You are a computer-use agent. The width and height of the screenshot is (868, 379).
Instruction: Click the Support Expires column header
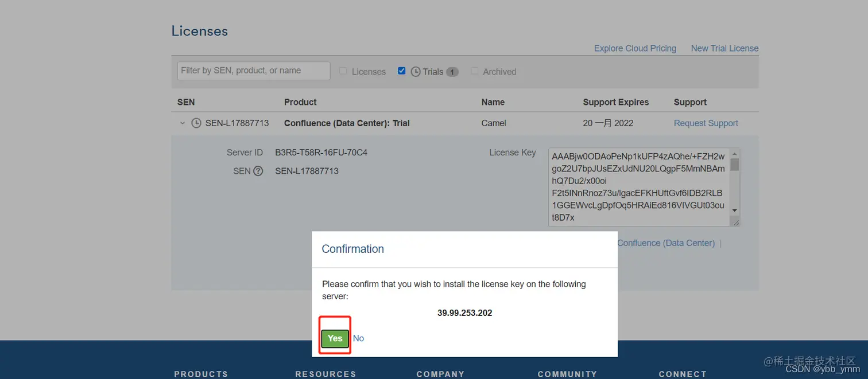coord(615,102)
